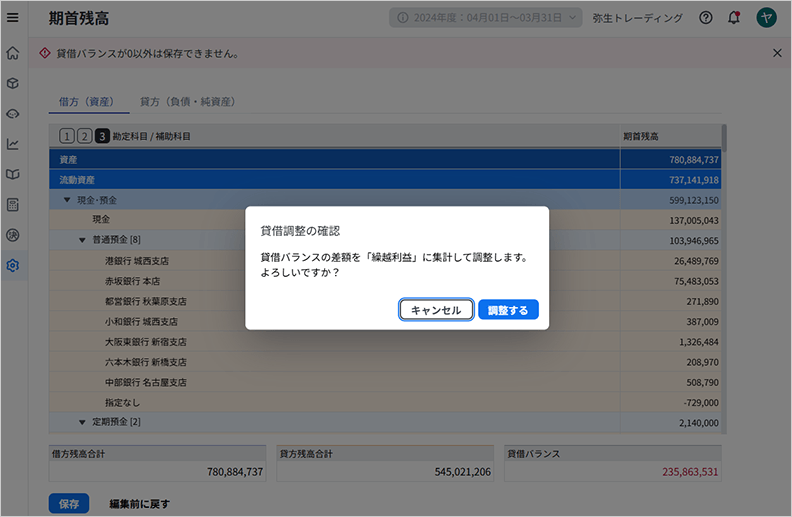This screenshot has height=517, width=792.
Task: Click the cube icon in the sidebar
Action: pyautogui.click(x=13, y=83)
